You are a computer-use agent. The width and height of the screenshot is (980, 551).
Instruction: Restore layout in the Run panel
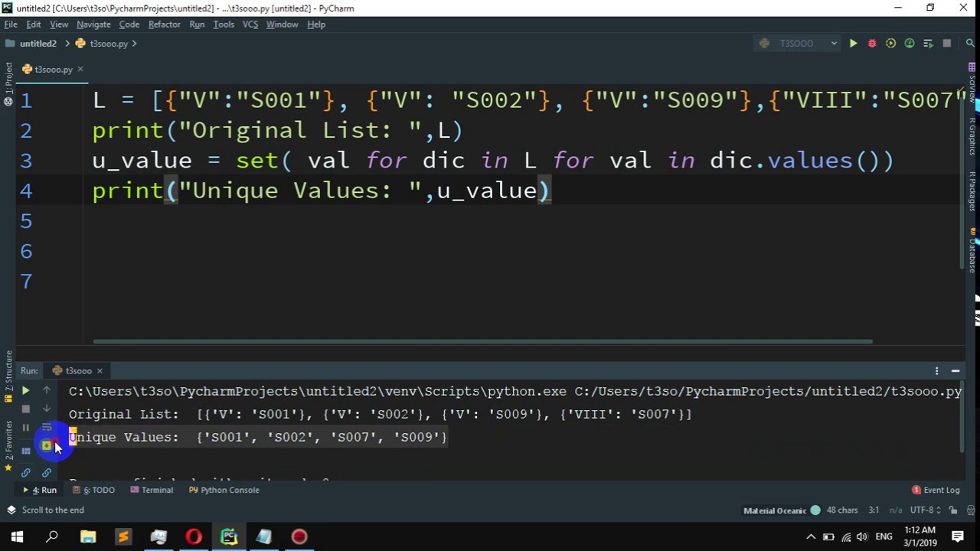coord(25,452)
